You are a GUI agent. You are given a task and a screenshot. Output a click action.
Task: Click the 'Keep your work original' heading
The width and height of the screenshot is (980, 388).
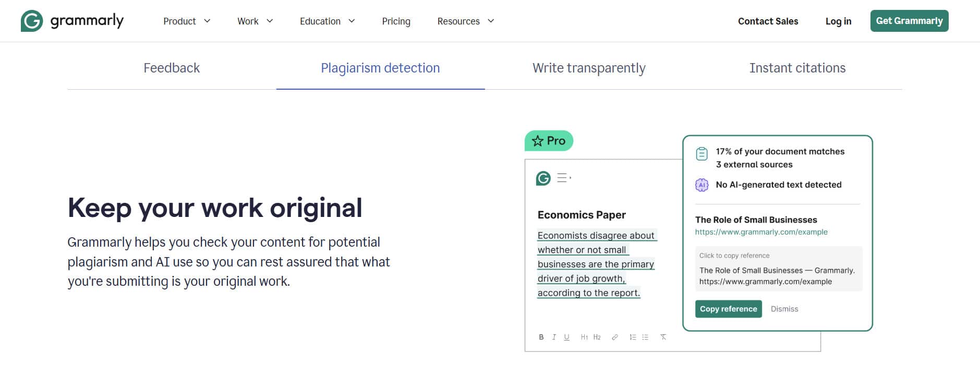tap(215, 208)
